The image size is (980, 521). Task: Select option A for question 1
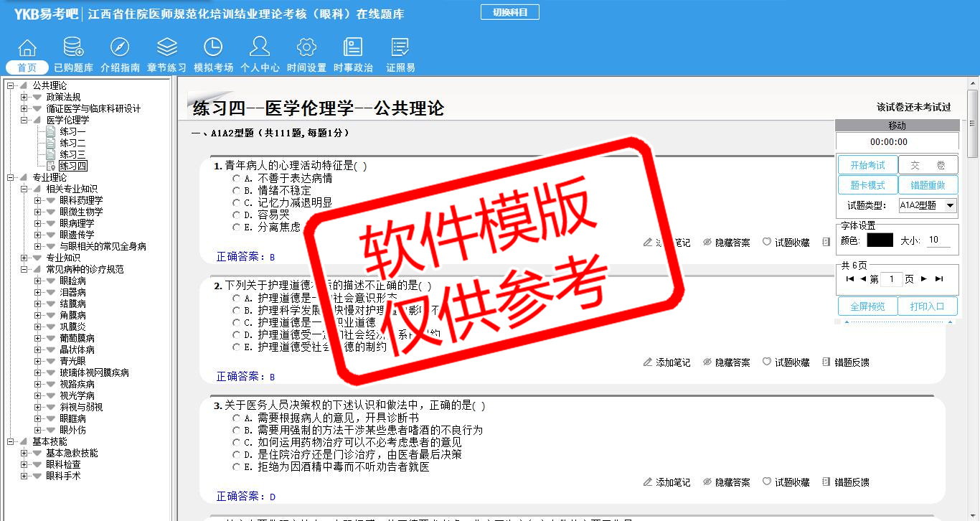point(237,178)
